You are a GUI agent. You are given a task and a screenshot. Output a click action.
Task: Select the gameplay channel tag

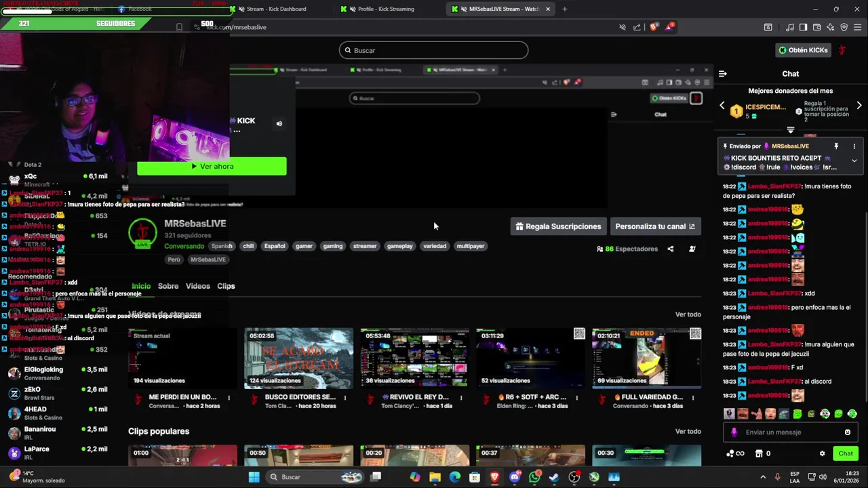pos(400,246)
